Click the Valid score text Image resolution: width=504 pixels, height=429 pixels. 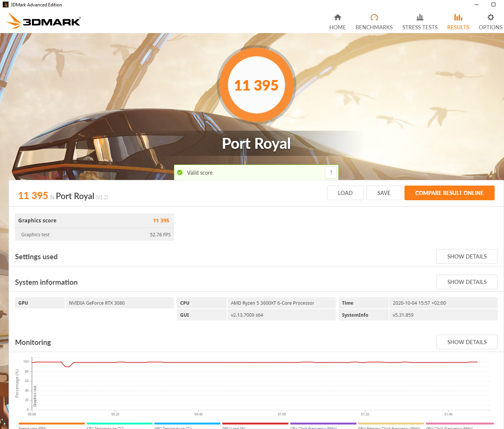pos(200,173)
